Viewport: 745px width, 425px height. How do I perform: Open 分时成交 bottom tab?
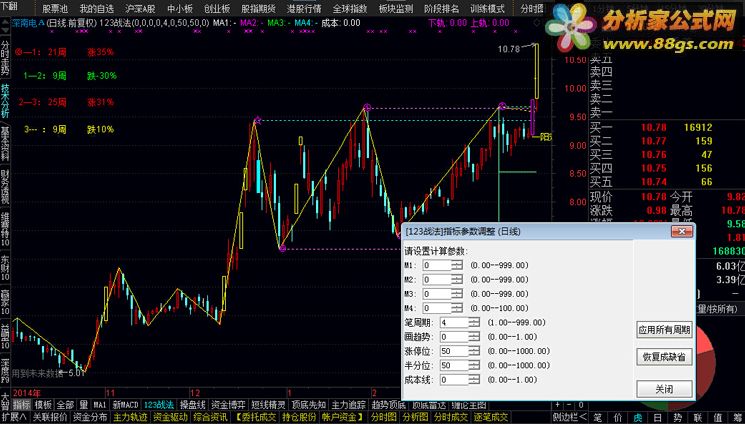(450, 417)
